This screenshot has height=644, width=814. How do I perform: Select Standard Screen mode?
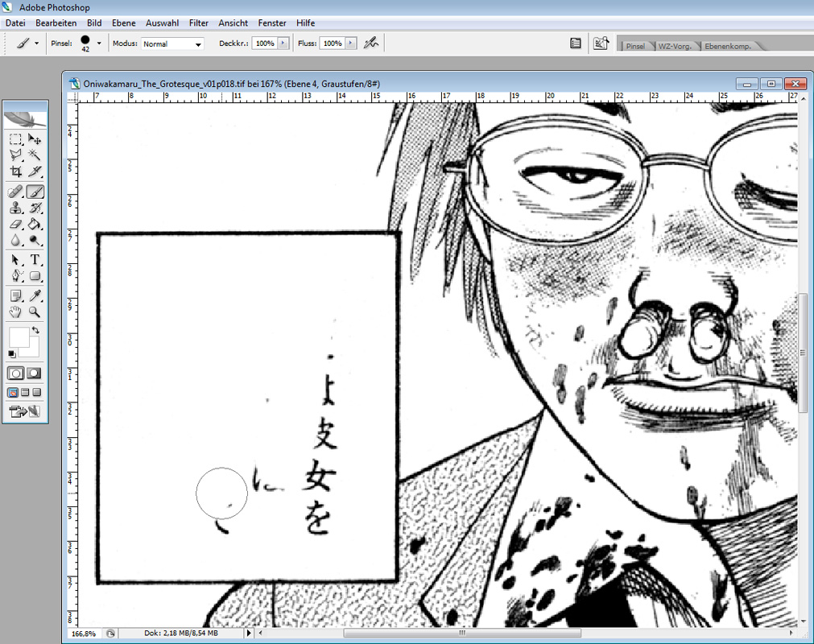pos(13,393)
